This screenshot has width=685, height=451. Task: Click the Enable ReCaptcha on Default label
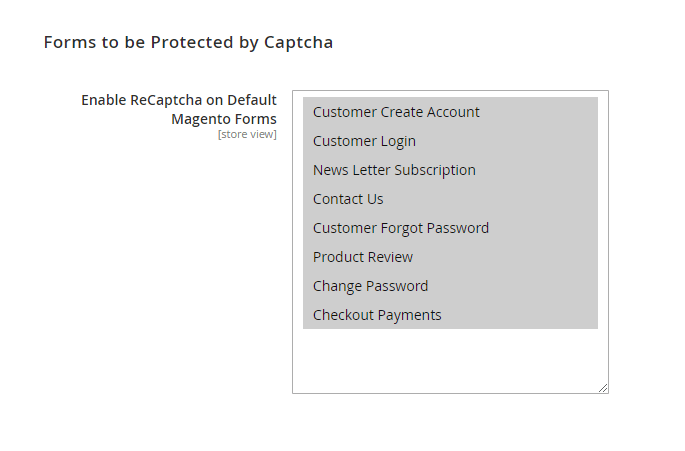click(179, 100)
